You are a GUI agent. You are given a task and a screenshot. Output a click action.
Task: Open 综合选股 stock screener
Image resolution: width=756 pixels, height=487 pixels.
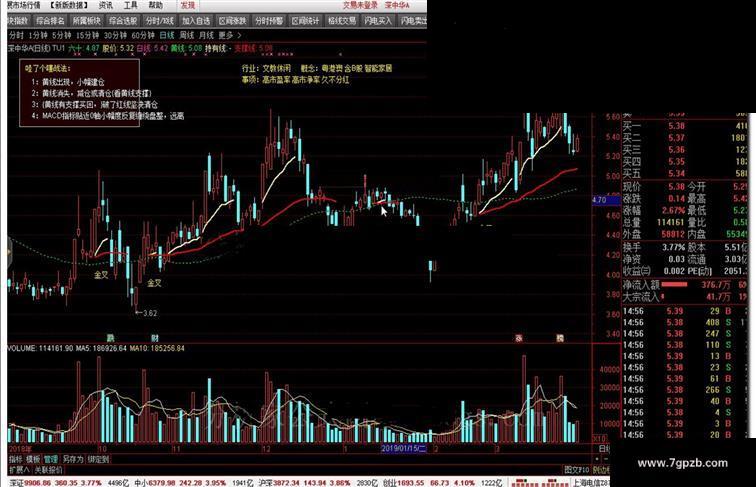(123, 21)
